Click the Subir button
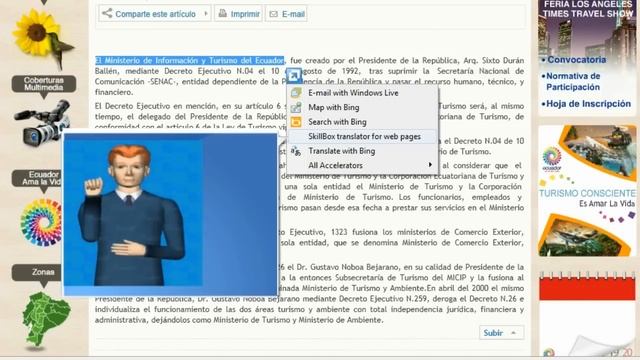 (x=501, y=333)
